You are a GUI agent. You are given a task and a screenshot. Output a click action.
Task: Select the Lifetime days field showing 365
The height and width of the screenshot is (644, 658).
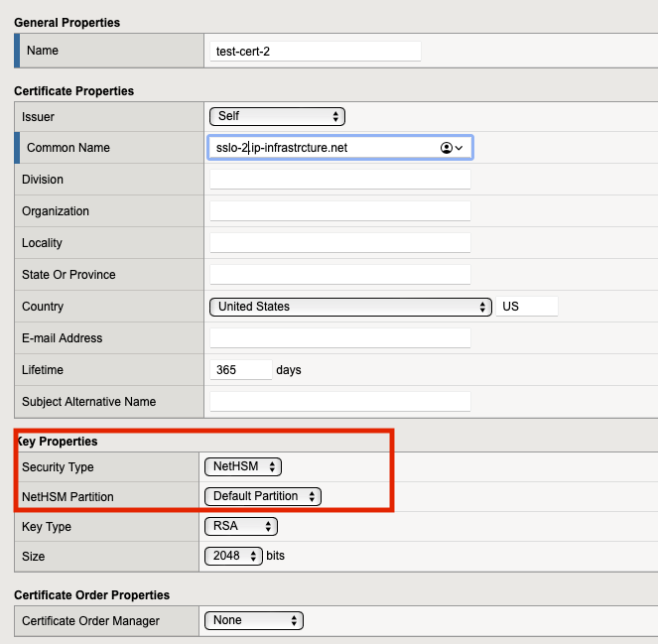point(240,370)
